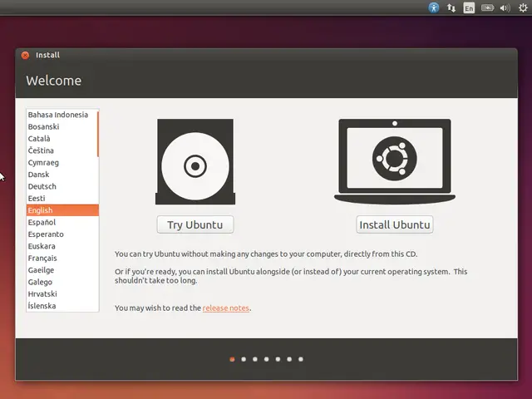
Task: Click the battery status indicator
Action: click(x=487, y=7)
